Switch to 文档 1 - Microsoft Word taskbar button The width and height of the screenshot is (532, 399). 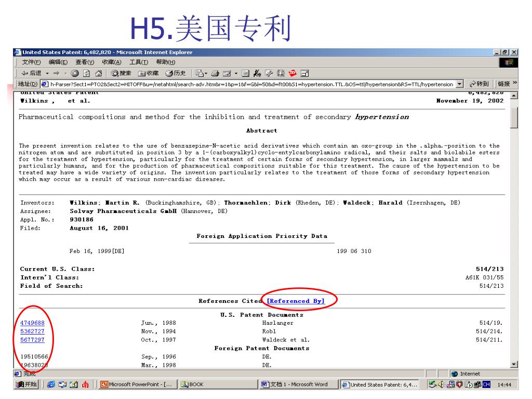pos(299,384)
